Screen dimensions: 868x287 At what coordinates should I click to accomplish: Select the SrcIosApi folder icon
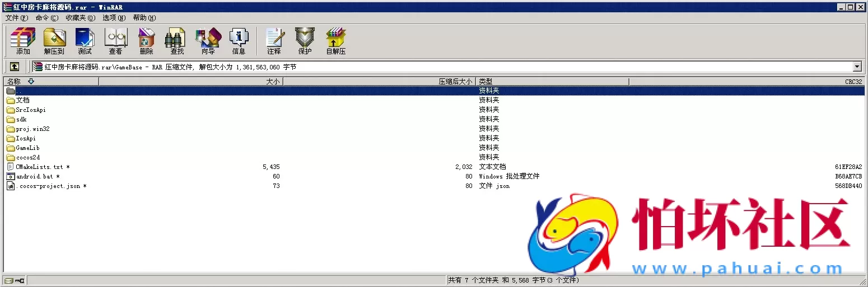(11, 110)
